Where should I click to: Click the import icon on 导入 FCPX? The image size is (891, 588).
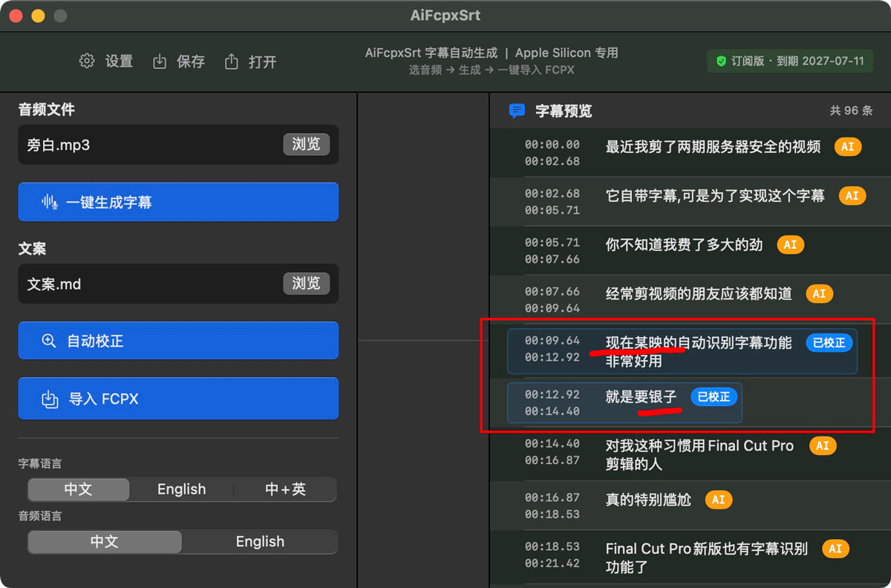49,399
